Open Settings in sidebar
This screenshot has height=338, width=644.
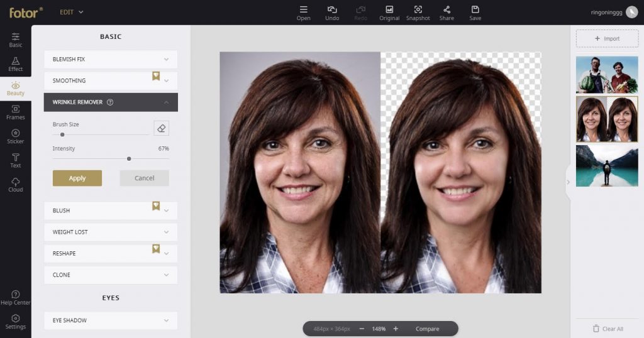pyautogui.click(x=16, y=322)
